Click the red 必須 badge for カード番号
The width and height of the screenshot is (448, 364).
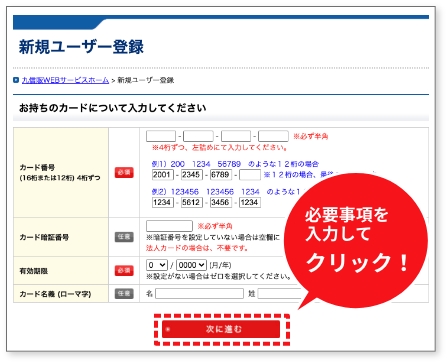tap(124, 172)
